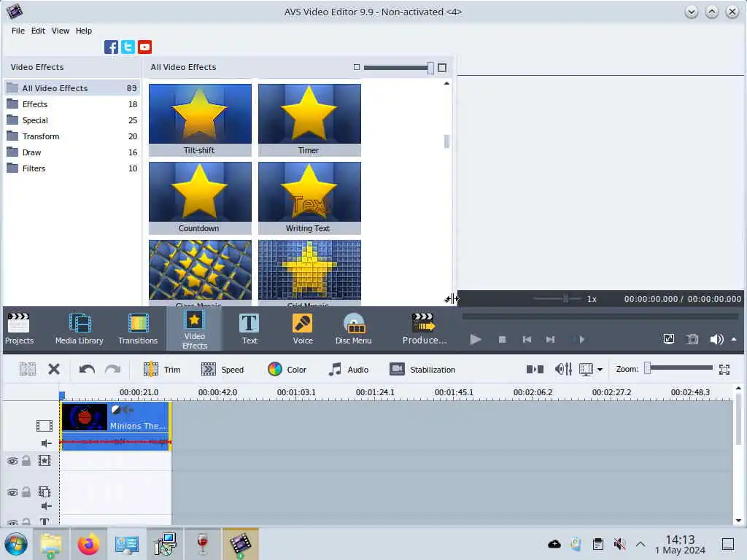Delete selected clip with X icon

pos(54,369)
